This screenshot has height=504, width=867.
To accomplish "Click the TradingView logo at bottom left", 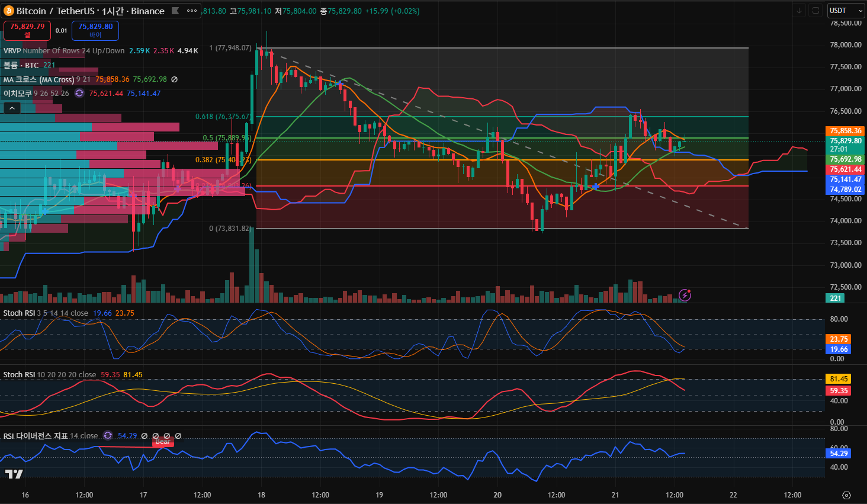I will click(x=14, y=474).
